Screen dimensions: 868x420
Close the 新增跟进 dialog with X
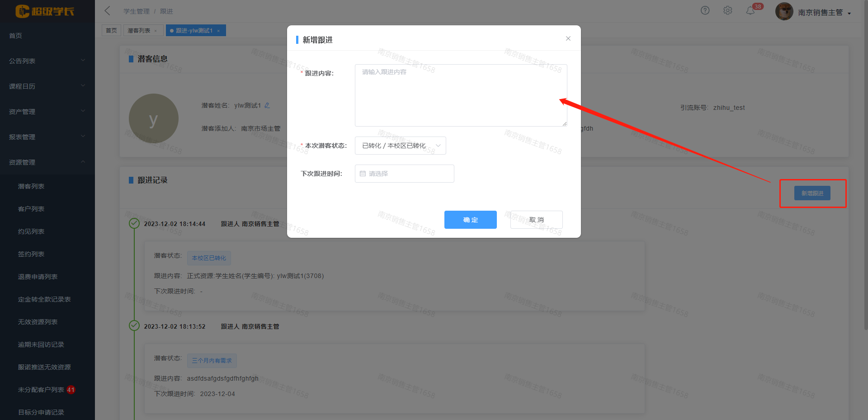click(568, 38)
